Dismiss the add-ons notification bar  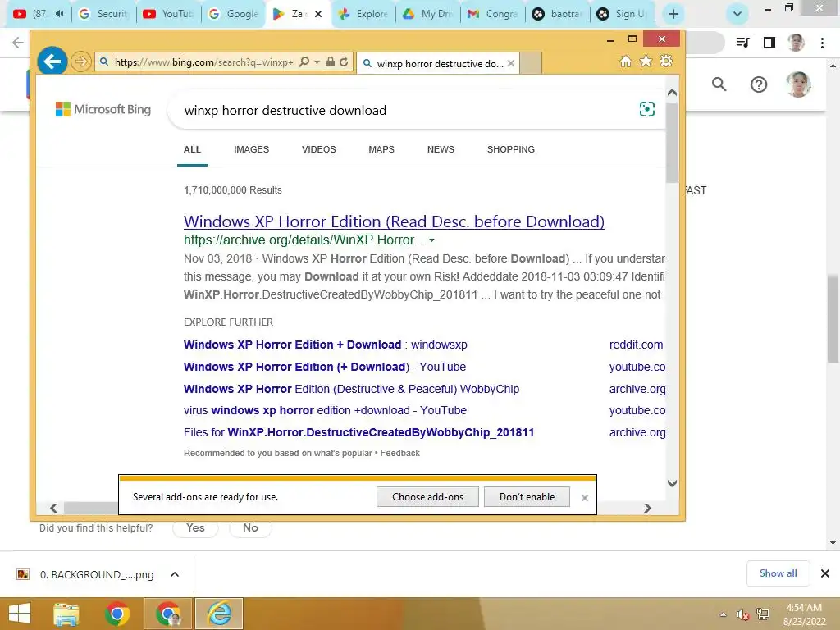(584, 498)
